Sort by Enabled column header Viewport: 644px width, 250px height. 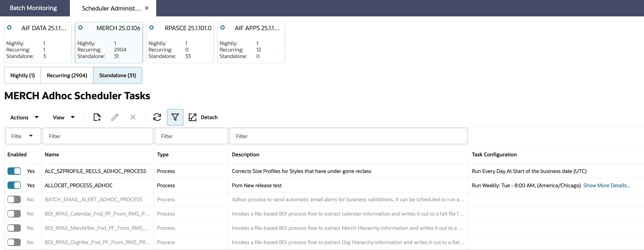(x=17, y=155)
